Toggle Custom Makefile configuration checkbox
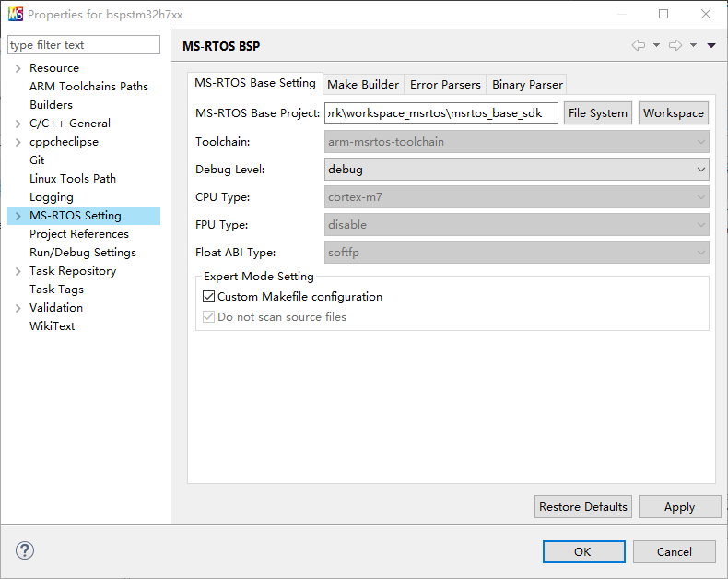This screenshot has width=728, height=579. pos(208,297)
